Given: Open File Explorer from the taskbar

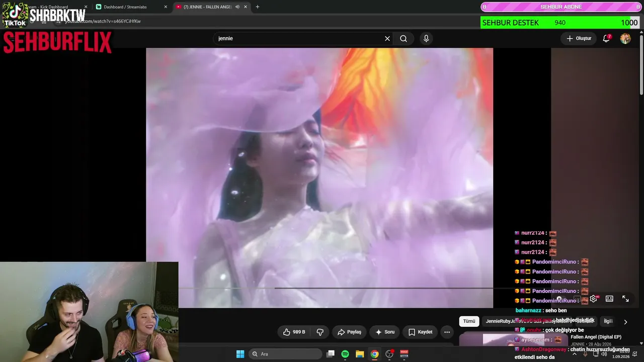Looking at the screenshot, I should (360, 354).
